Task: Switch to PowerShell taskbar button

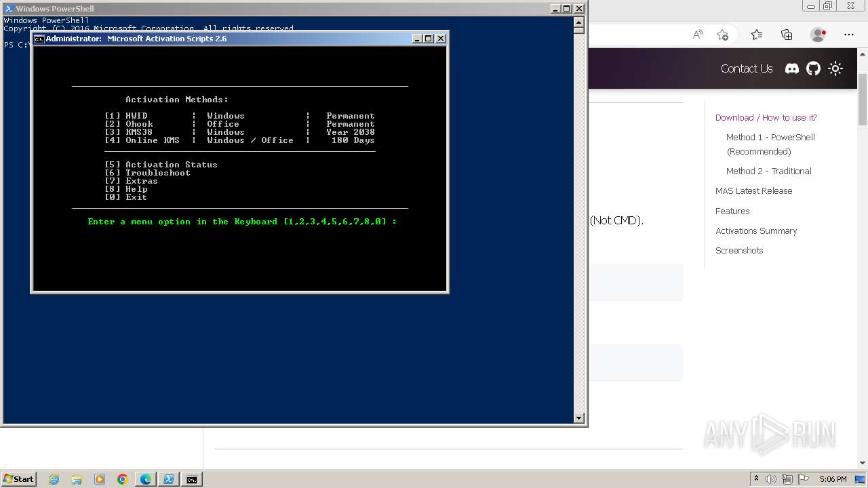Action: coord(169,479)
